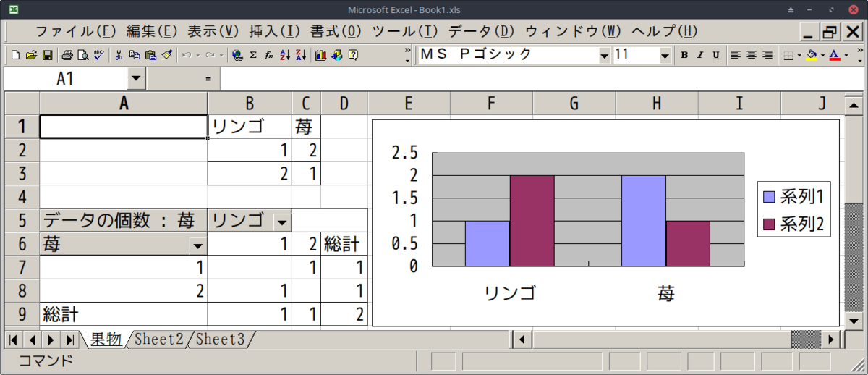Toggle underline formatting
The width and height of the screenshot is (868, 375).
click(715, 55)
